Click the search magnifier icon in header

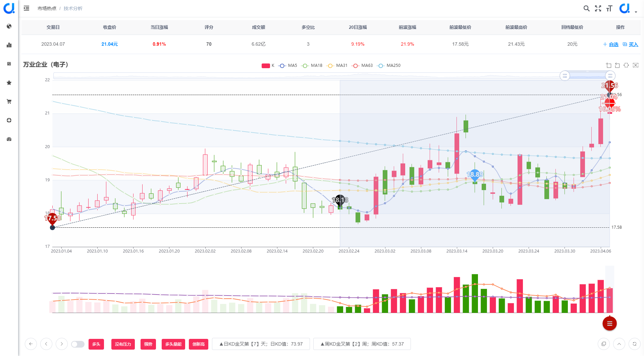[586, 8]
